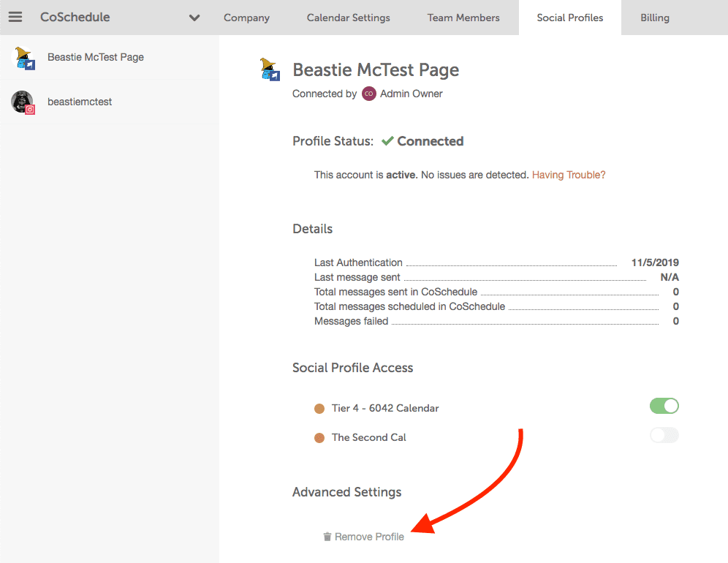Click the Last message sent N/A value
The image size is (728, 563).
click(x=670, y=277)
